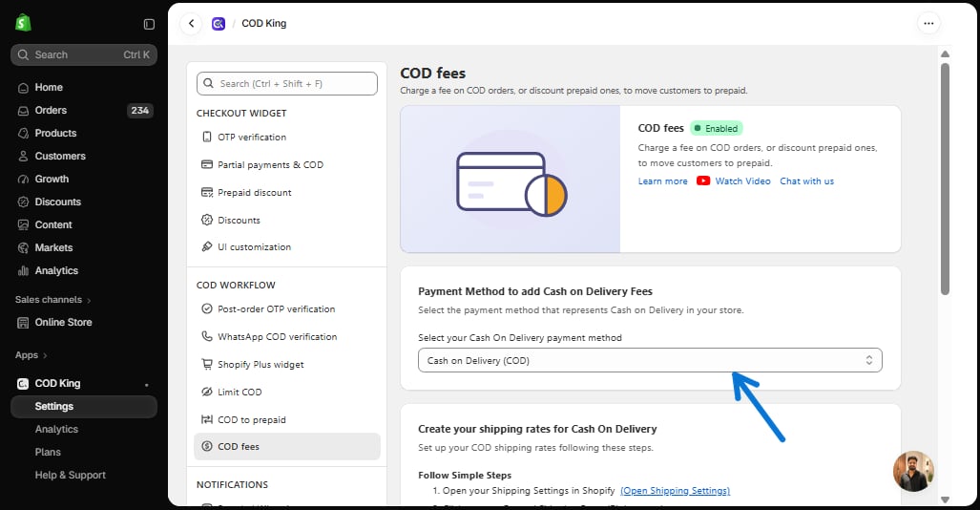
Task: Click the 234 orders count badge
Action: click(140, 111)
